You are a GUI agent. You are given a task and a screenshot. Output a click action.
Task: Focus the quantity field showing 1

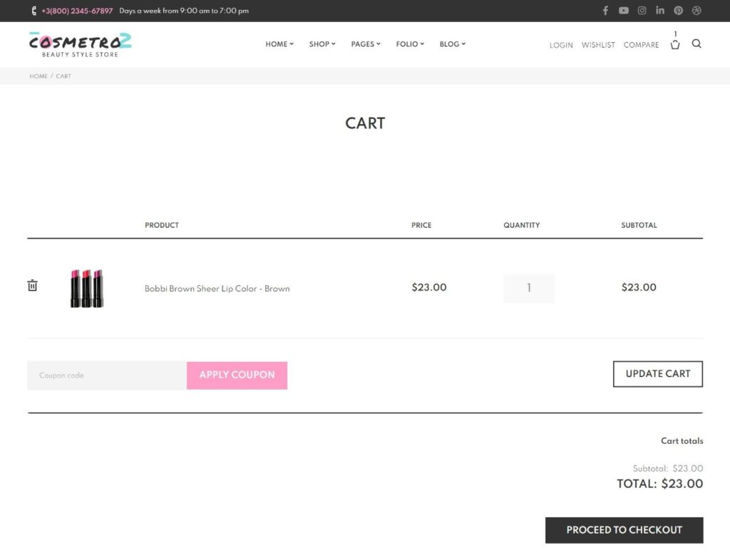(x=528, y=289)
